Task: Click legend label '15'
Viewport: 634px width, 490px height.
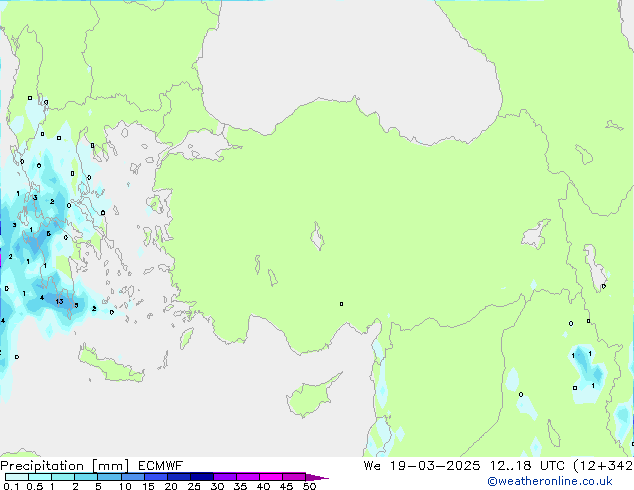Action: click(x=148, y=486)
